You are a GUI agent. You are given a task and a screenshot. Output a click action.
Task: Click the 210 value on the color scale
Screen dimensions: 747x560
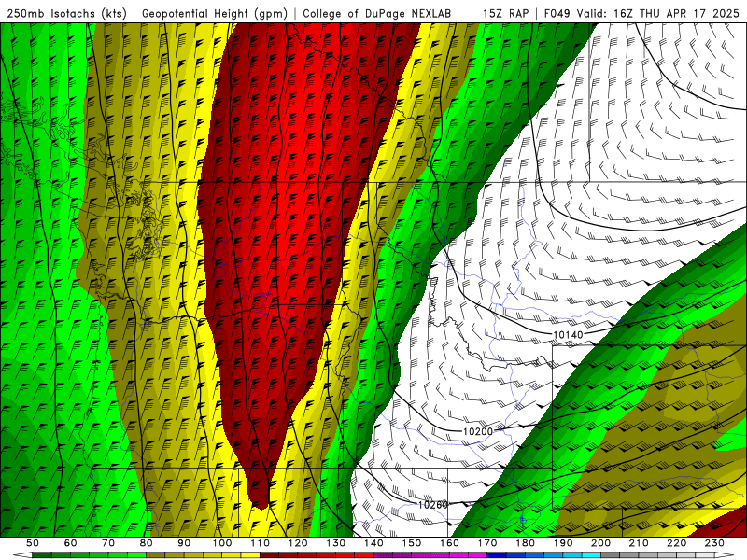[x=639, y=543]
